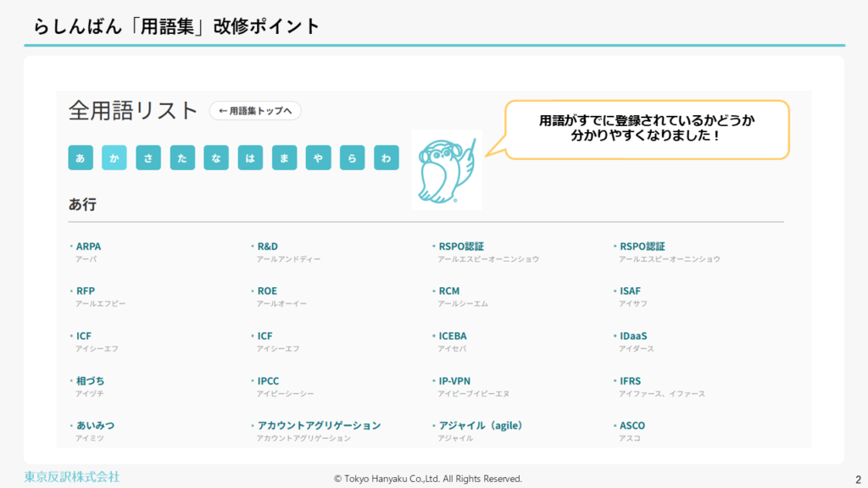This screenshot has height=488, width=868.
Task: Go to the わ index button
Action: [x=387, y=158]
